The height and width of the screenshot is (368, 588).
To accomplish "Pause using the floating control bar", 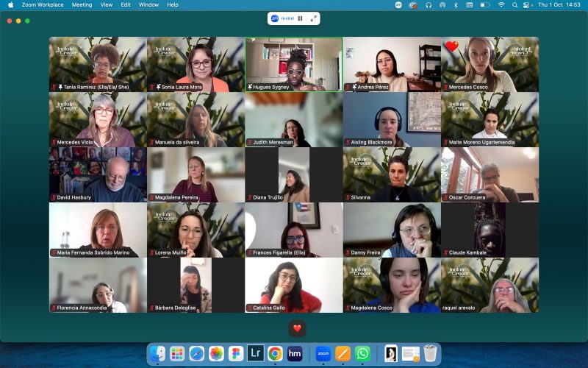I will click(300, 18).
